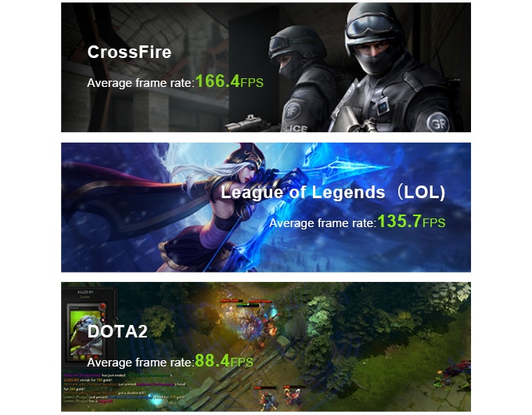532x415 pixels.
Task: Click the POLICE lettering on the vest
Action: click(x=295, y=128)
